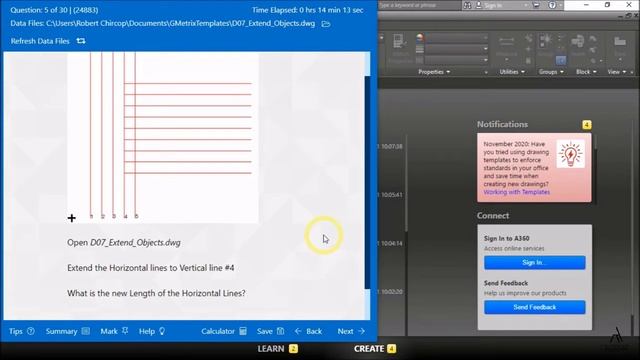Open the object color dropdown
The width and height of the screenshot is (640, 360).
457,38
